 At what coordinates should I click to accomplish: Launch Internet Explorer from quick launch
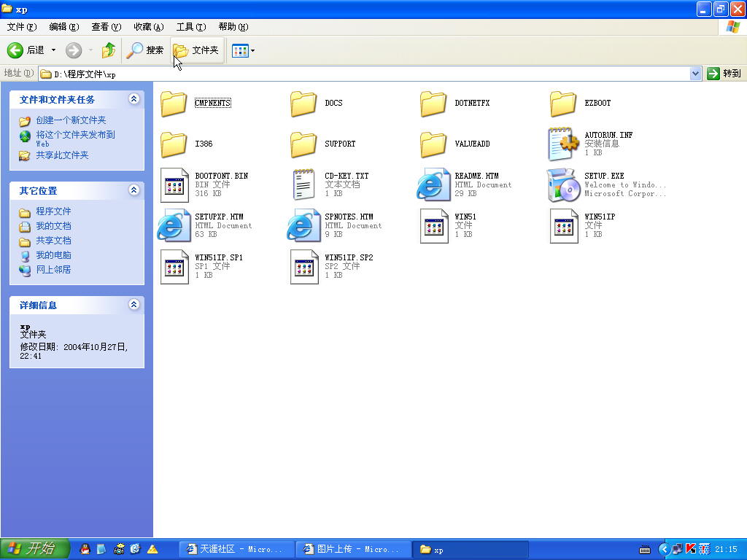point(135,549)
